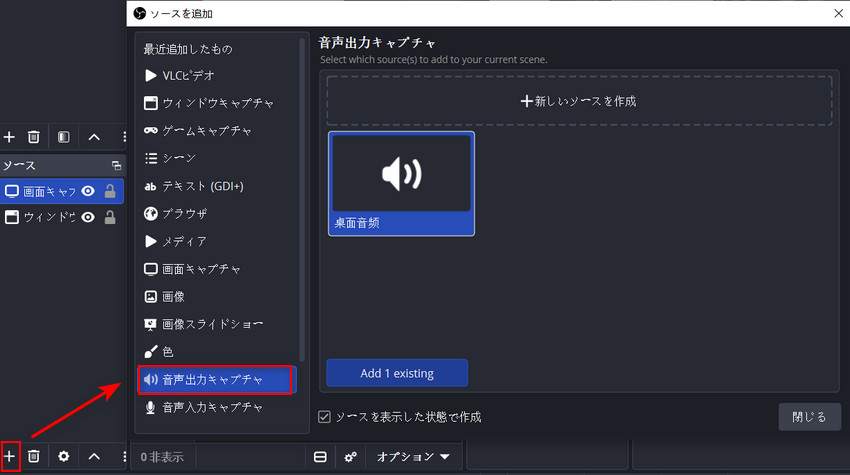Image resolution: width=850 pixels, height=475 pixels.
Task: Open オプション dropdown
Action: point(413,457)
